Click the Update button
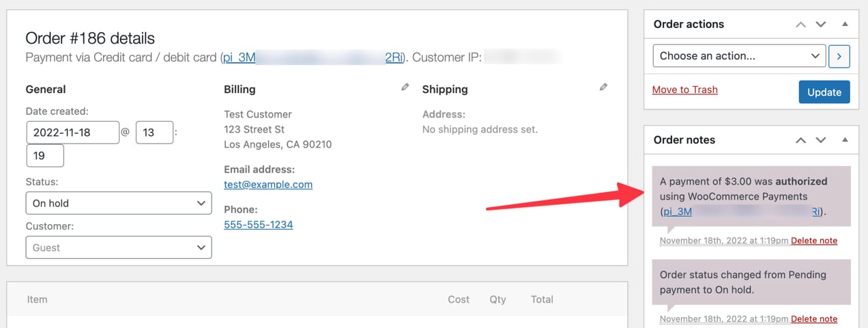The width and height of the screenshot is (868, 328). [x=824, y=92]
